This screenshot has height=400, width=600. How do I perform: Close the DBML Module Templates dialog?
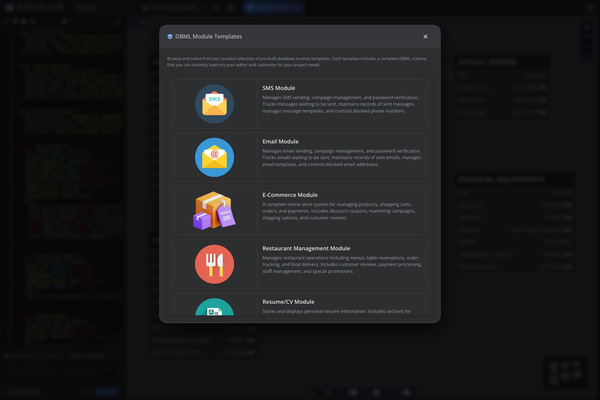(425, 37)
